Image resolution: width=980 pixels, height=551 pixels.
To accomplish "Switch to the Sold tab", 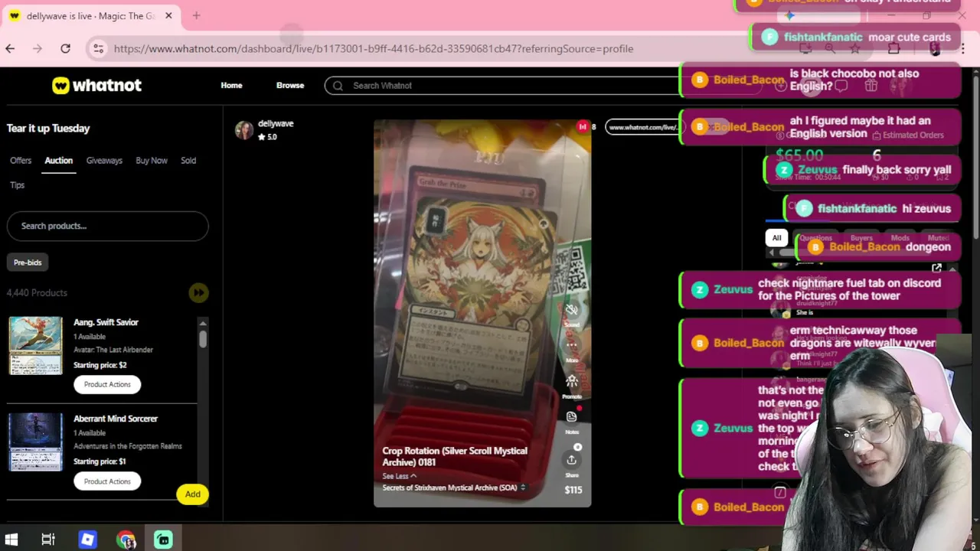I will [x=188, y=161].
